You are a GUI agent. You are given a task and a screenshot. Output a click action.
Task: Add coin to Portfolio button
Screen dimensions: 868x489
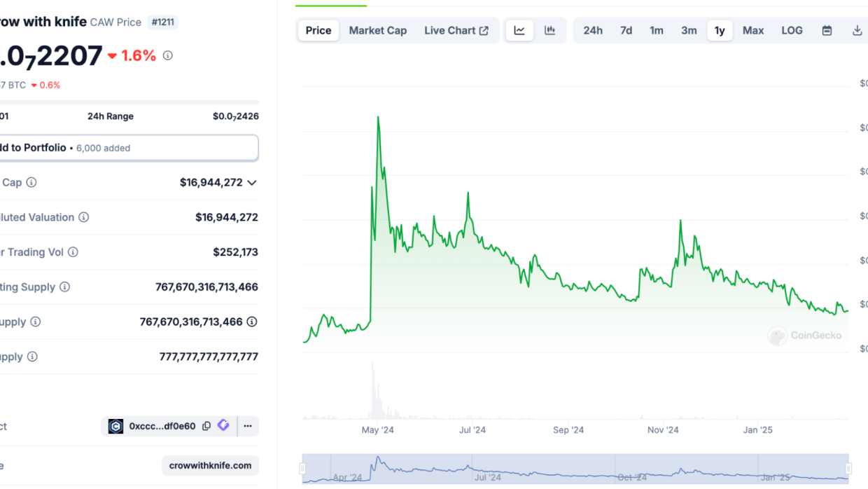click(129, 148)
